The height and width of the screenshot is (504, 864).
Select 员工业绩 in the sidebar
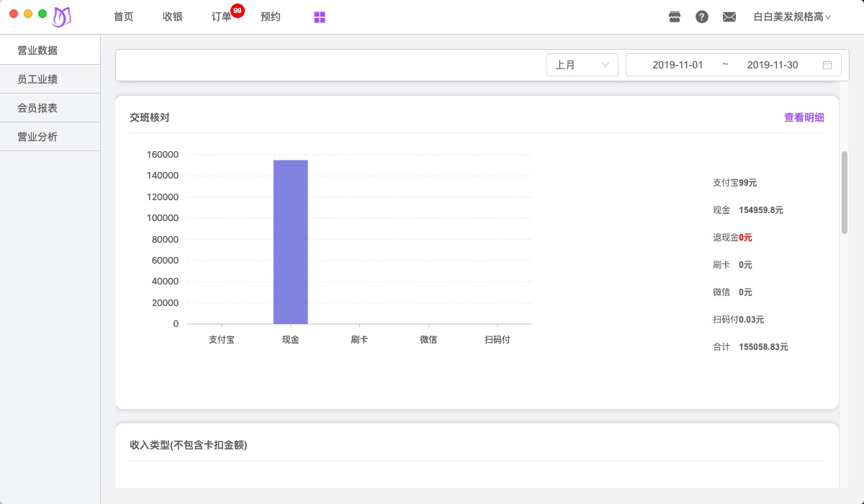37,79
